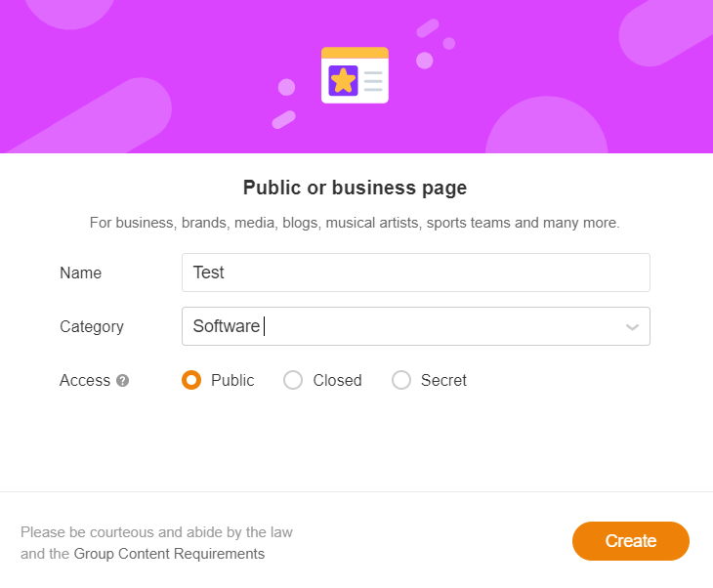Click the description text about business and brands
Screen dimensions: 713x588
[355, 223]
